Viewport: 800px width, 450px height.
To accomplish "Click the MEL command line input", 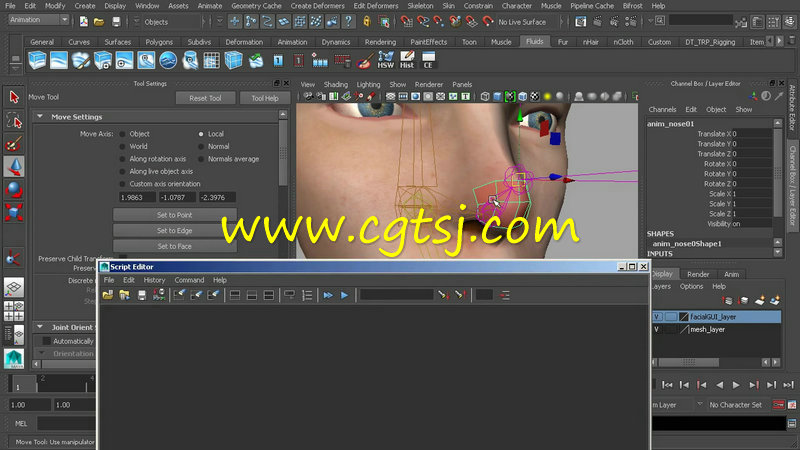I will pyautogui.click(x=66, y=423).
